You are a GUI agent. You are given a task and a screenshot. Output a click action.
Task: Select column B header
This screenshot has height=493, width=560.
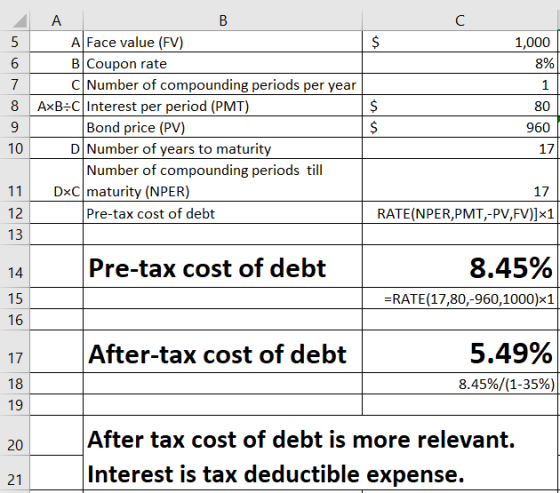pyautogui.click(x=223, y=20)
